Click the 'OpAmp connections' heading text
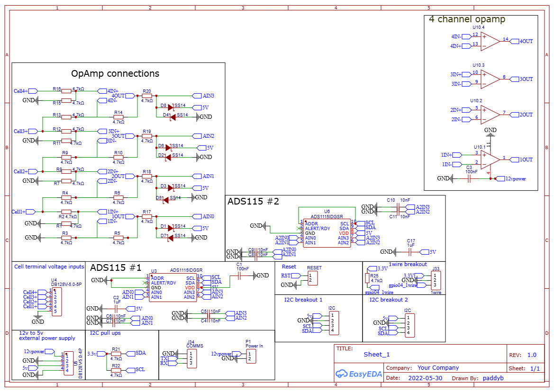This screenshot has height=392, width=554. 115,74
